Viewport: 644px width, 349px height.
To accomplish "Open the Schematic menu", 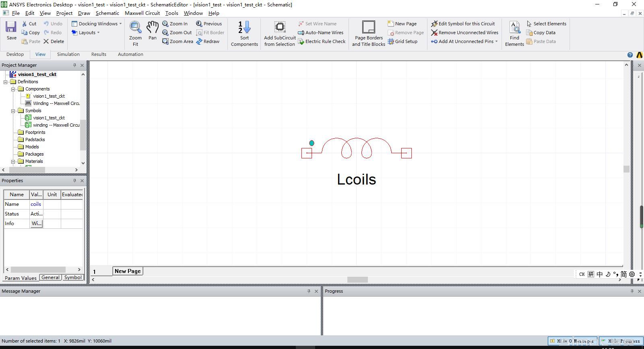I will click(x=107, y=13).
